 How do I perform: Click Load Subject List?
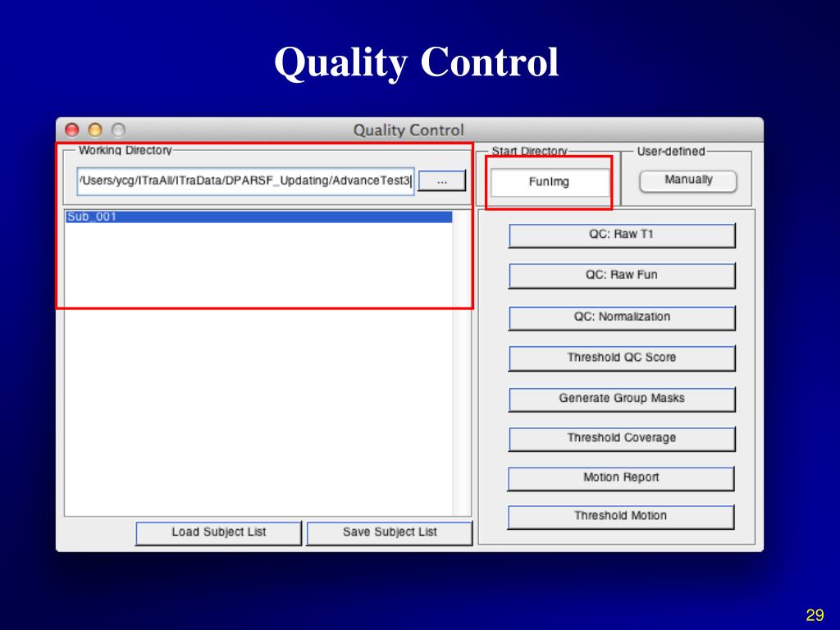218,532
